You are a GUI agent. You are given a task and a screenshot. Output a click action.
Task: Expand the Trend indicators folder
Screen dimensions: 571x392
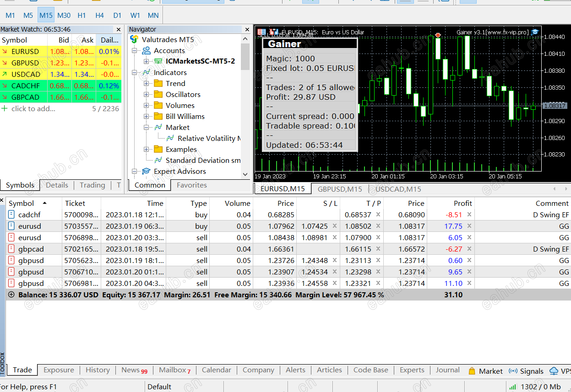tap(147, 84)
